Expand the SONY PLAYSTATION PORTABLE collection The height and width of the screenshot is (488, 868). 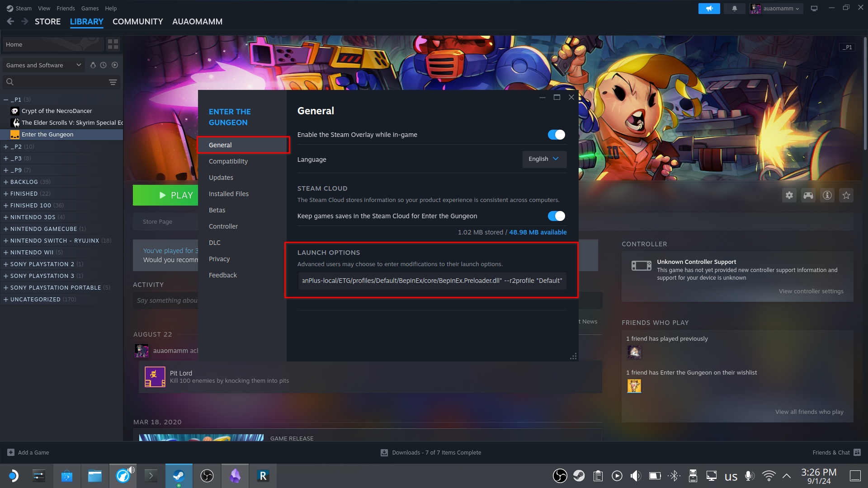6,287
